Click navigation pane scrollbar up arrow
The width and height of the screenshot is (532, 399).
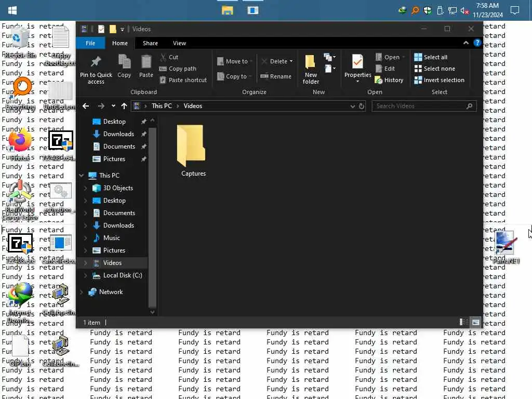152,121
